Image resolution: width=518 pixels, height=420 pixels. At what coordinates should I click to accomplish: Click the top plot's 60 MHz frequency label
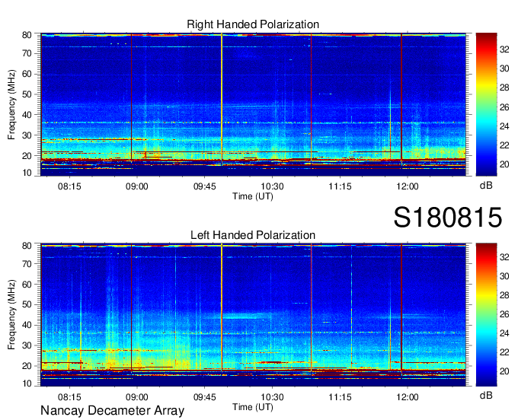click(x=27, y=74)
